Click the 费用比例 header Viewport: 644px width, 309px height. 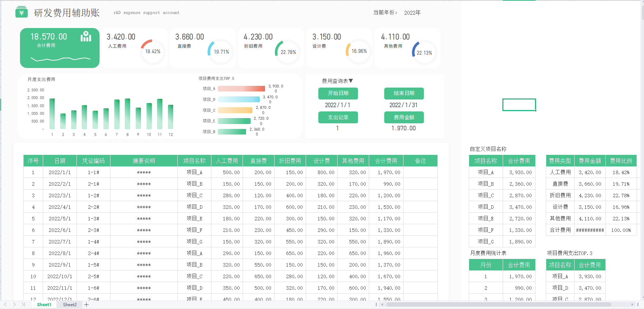[x=621, y=161]
